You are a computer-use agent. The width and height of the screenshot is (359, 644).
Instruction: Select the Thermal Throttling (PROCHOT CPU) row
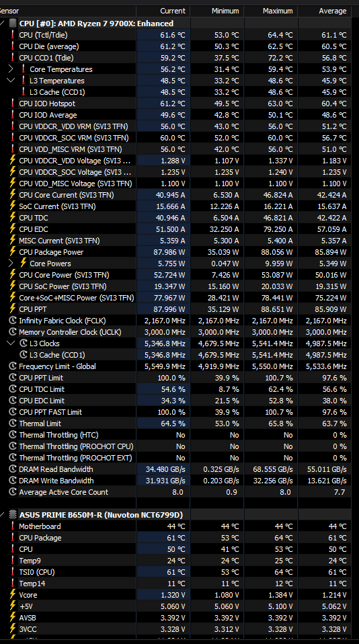tap(176, 446)
